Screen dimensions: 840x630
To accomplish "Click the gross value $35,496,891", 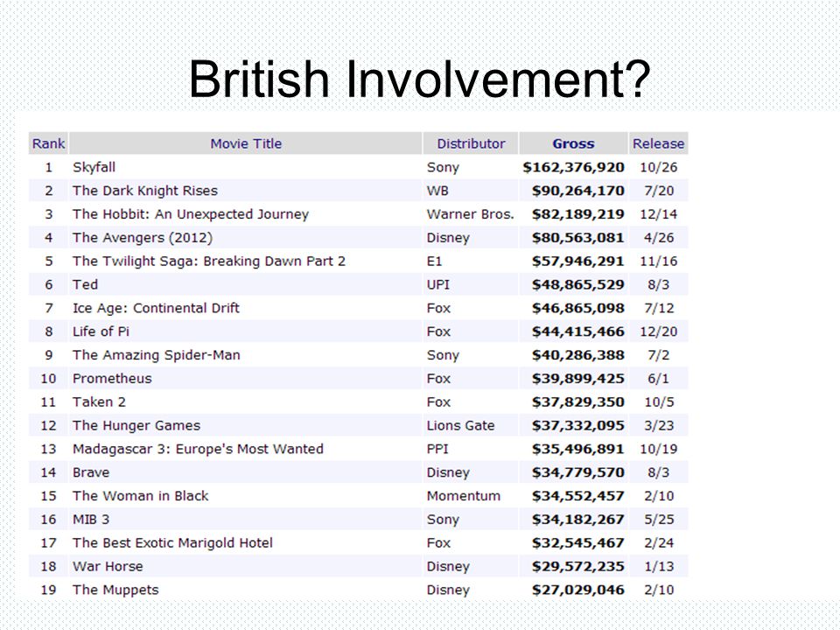I will [x=578, y=450].
